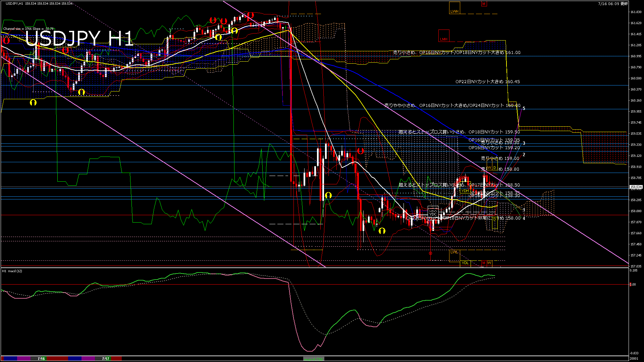Image resolution: width=644 pixels, height=362 pixels.
Task: Click the 7/16 date label
Action: 41,359
